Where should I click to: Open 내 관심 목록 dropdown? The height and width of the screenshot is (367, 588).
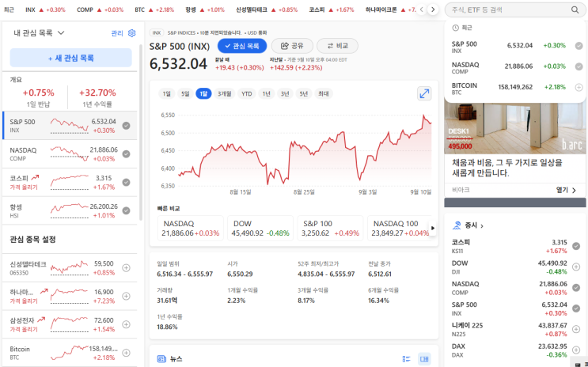point(39,33)
